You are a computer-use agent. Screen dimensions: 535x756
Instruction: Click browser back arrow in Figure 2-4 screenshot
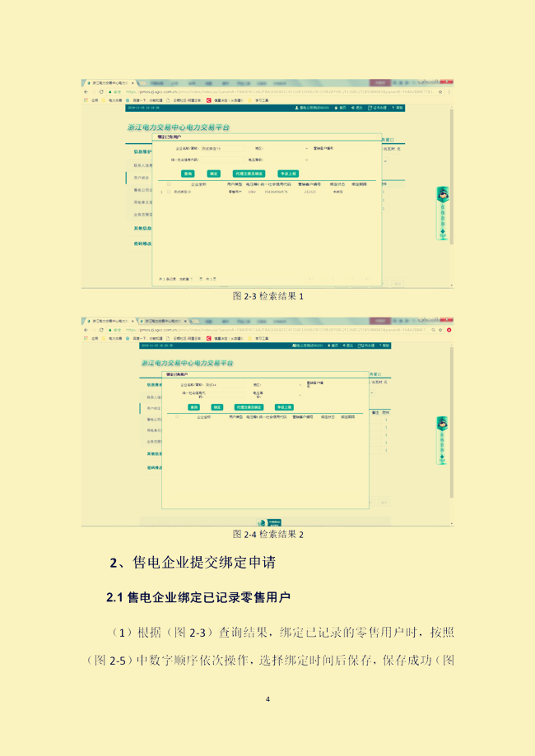(x=86, y=330)
